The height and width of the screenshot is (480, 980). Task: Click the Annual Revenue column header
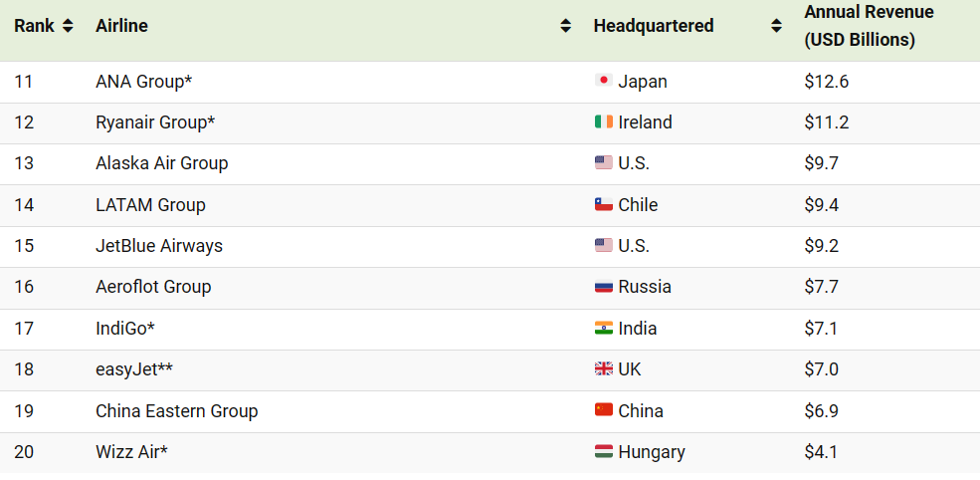tap(869, 26)
